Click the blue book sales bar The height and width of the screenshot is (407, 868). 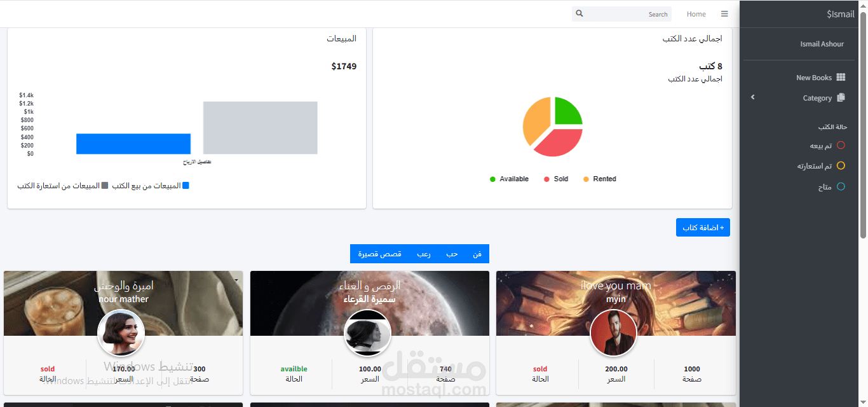coord(133,144)
